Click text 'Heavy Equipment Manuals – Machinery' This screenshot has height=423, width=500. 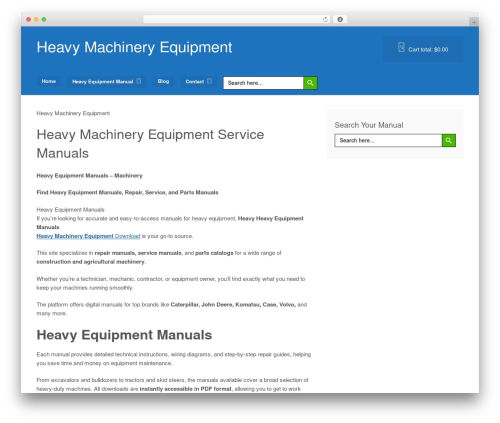tap(89, 176)
